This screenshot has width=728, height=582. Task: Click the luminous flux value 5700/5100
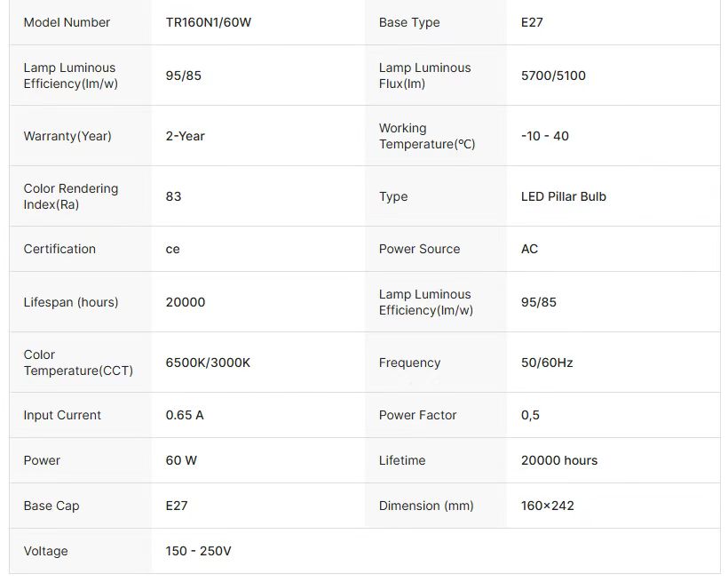point(553,76)
